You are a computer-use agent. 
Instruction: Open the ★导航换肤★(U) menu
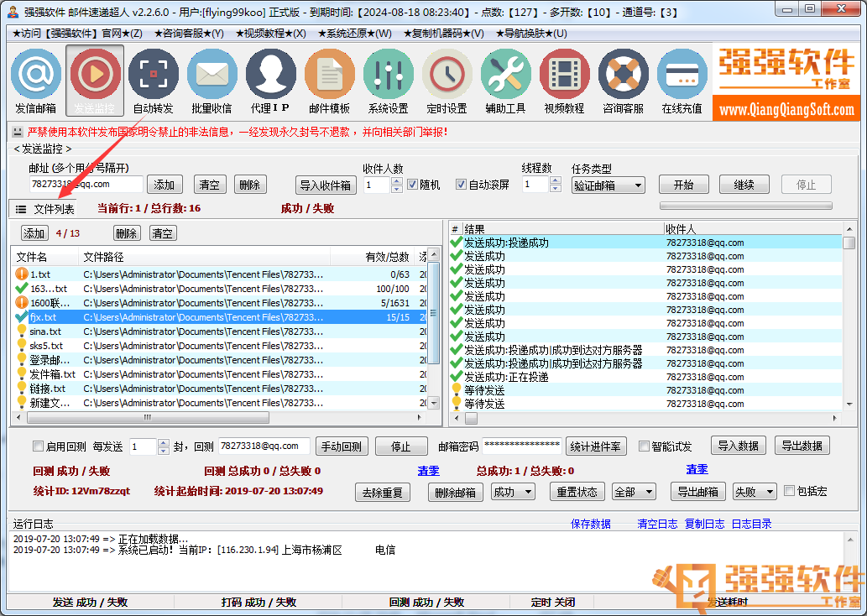coord(531,34)
